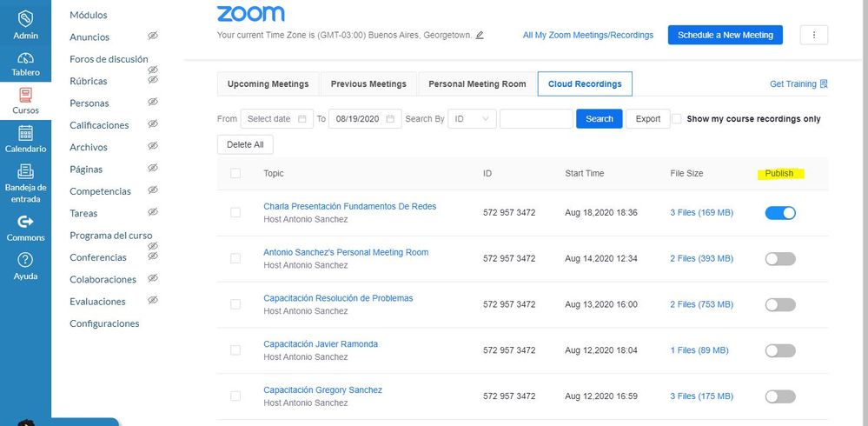The height and width of the screenshot is (426, 868).
Task: Open the Tablero dashboard icon
Action: [x=25, y=57]
